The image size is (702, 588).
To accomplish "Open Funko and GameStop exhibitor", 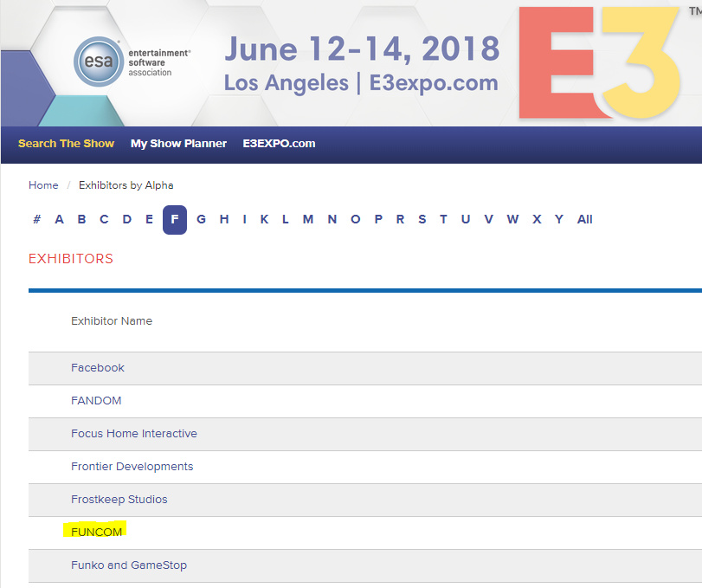I will pyautogui.click(x=129, y=565).
